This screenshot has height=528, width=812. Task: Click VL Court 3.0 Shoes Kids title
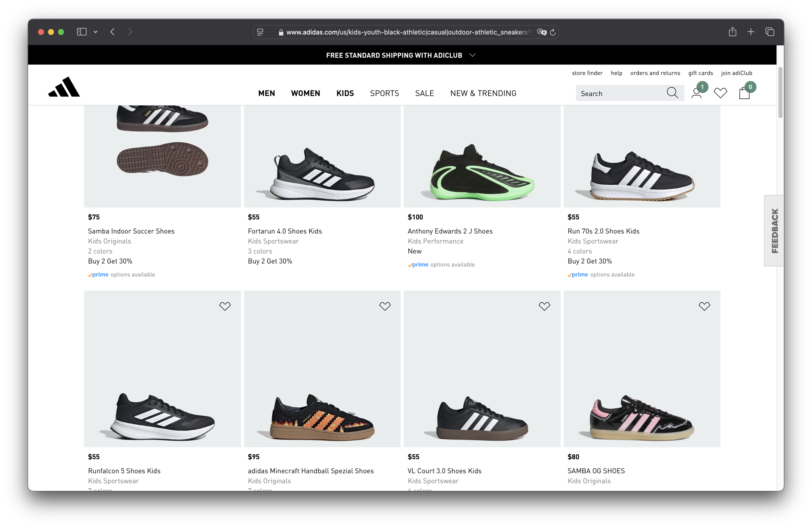pos(444,471)
